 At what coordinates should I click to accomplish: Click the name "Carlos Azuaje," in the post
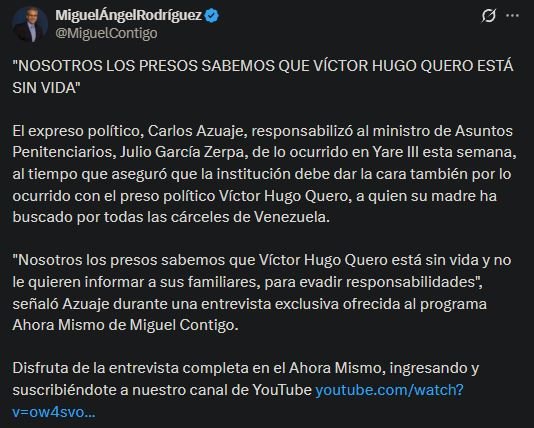[x=198, y=131]
